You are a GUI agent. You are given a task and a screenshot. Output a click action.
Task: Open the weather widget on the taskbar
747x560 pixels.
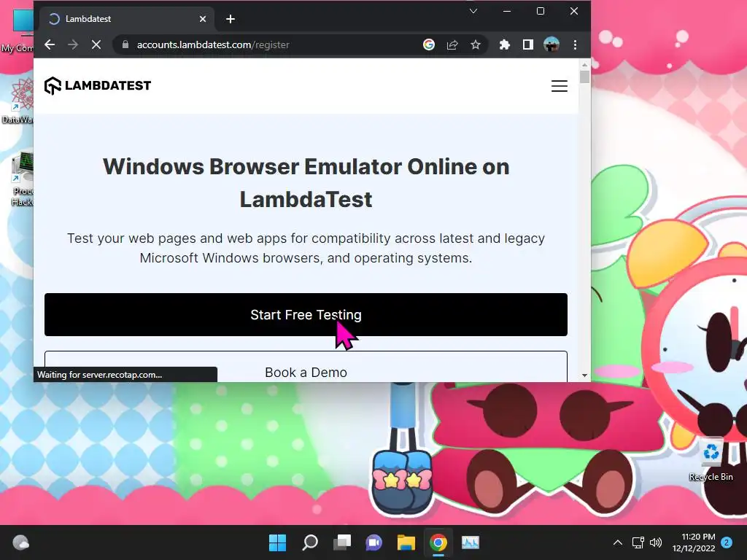pyautogui.click(x=20, y=542)
